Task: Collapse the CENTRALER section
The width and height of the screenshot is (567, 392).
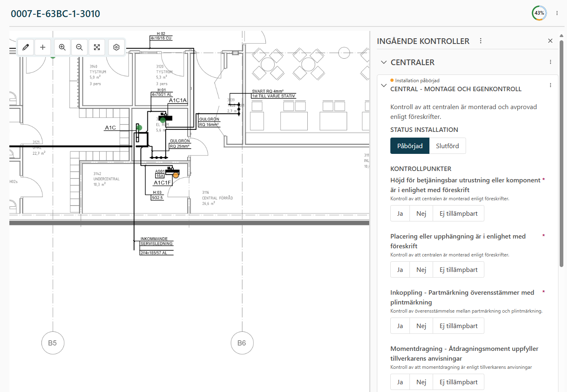Action: pos(383,62)
